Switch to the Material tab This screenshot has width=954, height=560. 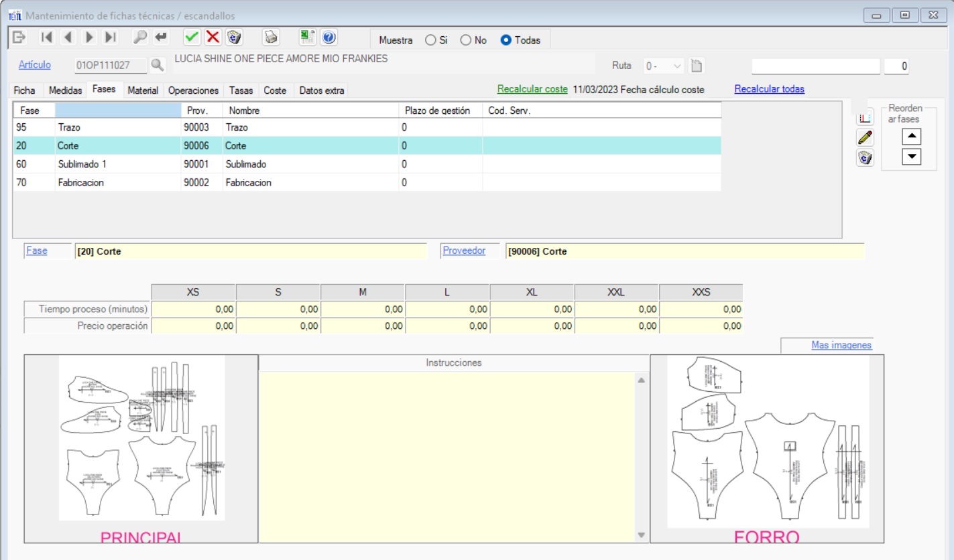[x=143, y=90]
